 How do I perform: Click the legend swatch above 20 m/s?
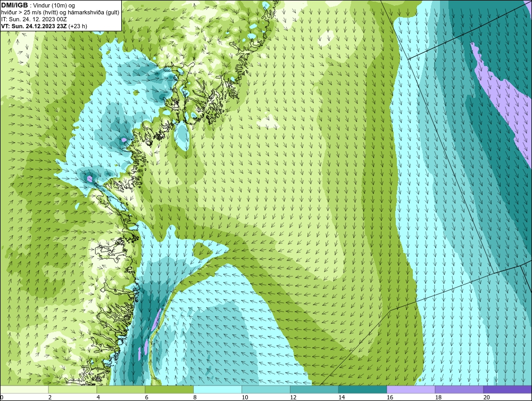point(508,389)
